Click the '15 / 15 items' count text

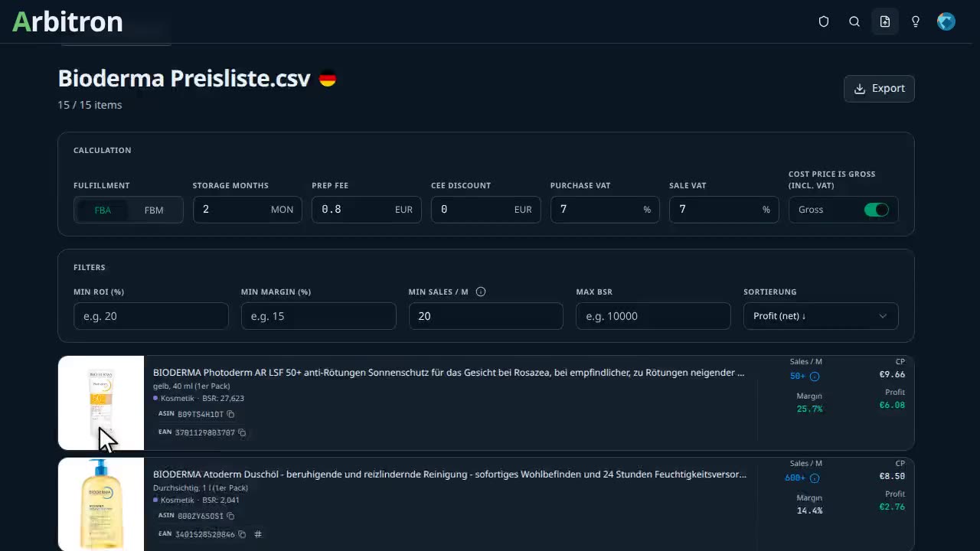90,105
